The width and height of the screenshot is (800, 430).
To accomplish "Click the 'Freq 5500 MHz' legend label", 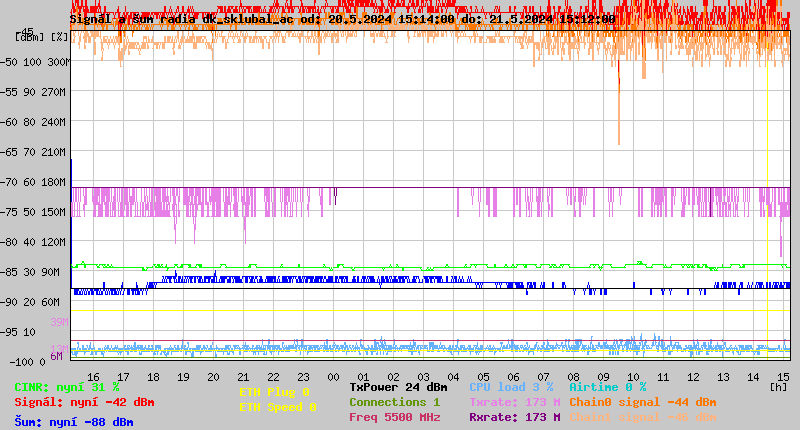I will [x=394, y=417].
